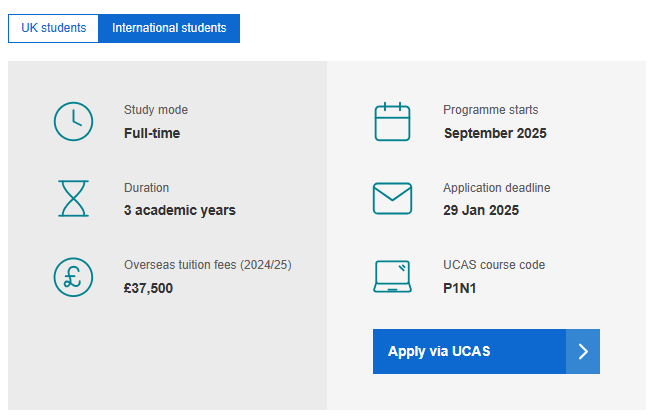The width and height of the screenshot is (660, 417).
Task: Click the hourglass Duration icon
Action: click(73, 198)
